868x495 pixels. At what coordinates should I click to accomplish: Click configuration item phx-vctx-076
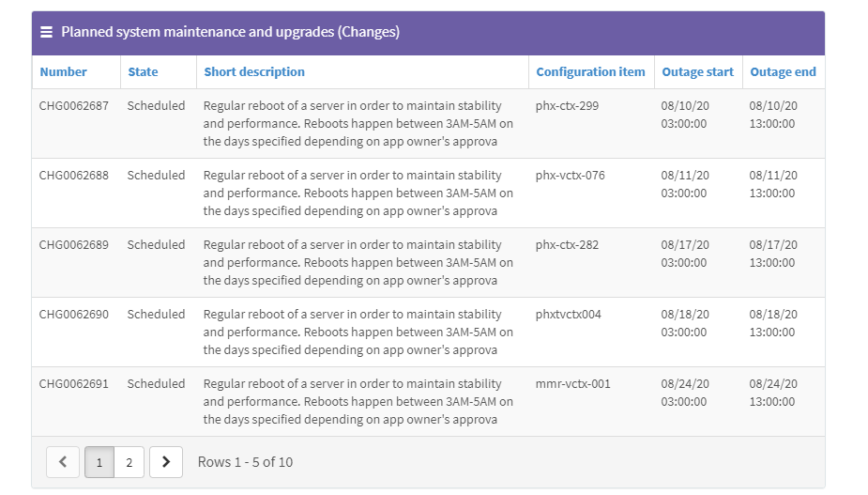coord(570,176)
